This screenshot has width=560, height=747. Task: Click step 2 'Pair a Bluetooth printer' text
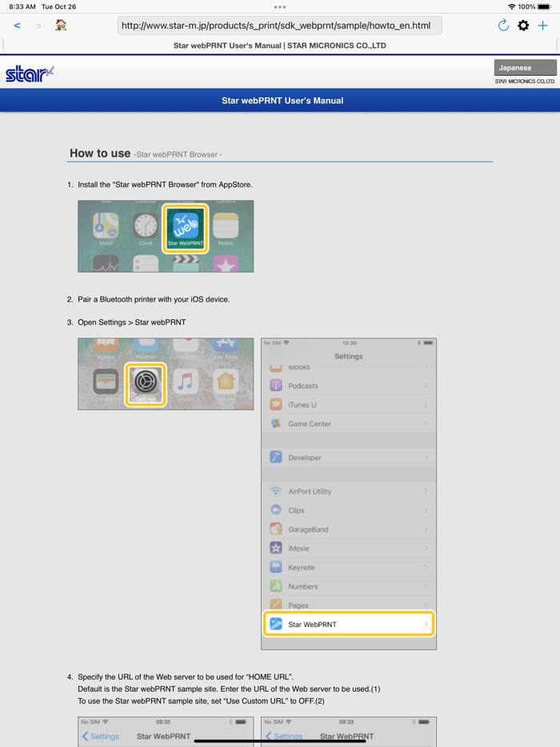[x=154, y=299]
